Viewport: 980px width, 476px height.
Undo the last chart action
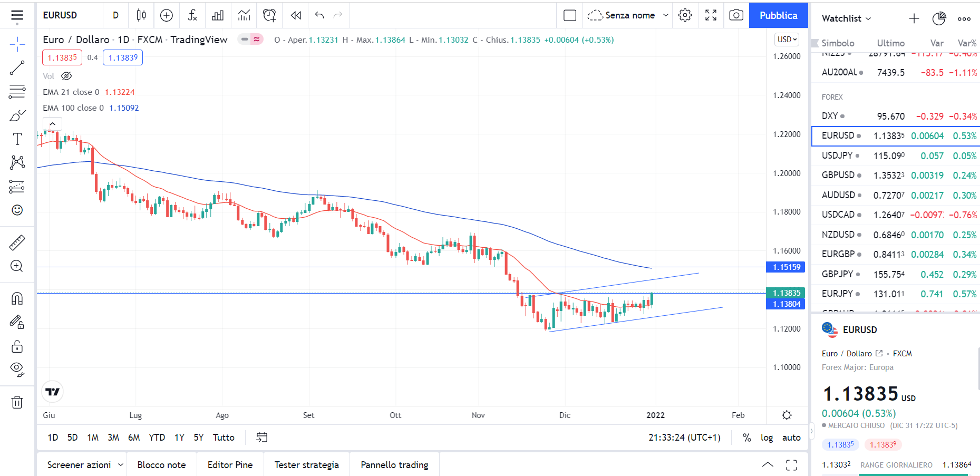coord(319,15)
